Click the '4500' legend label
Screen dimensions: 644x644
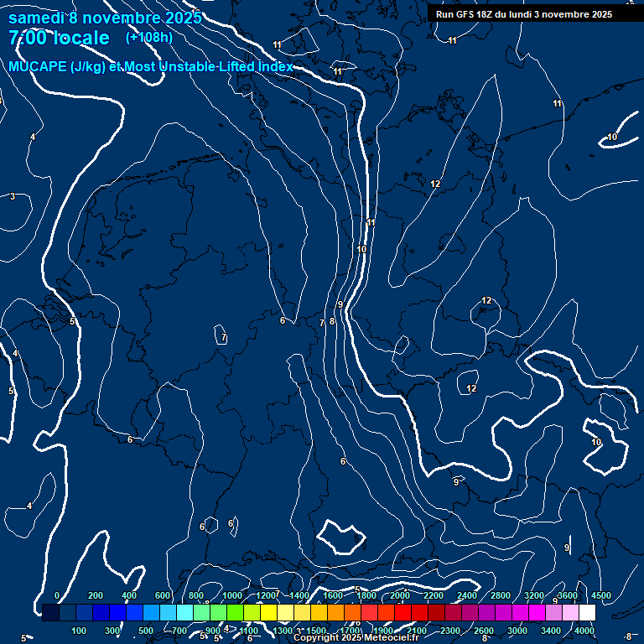tap(601, 595)
